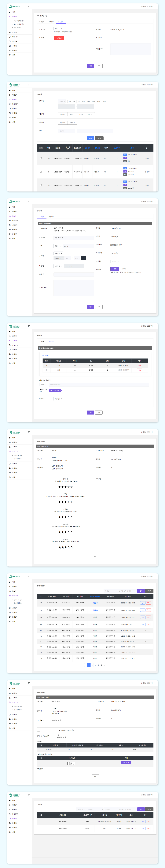Click the red button on the 교사/강사회원 수정 page
165x868 pixels.
[59, 38]
